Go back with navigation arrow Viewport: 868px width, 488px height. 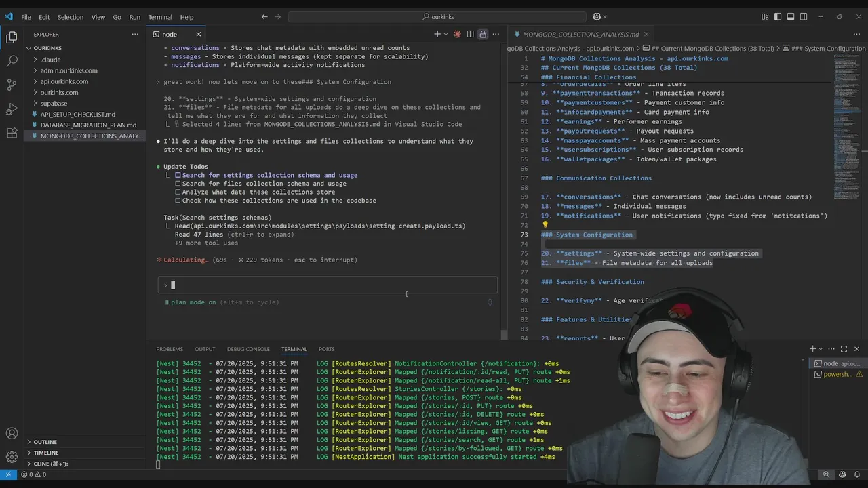tap(264, 17)
